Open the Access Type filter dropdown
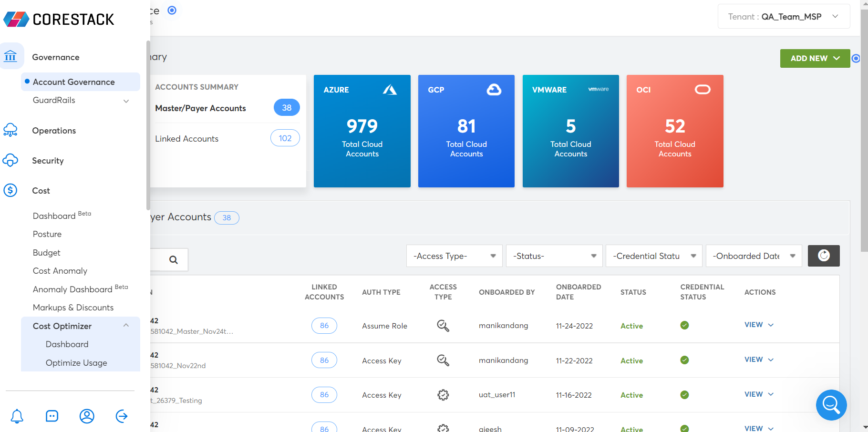This screenshot has height=432, width=868. 454,256
